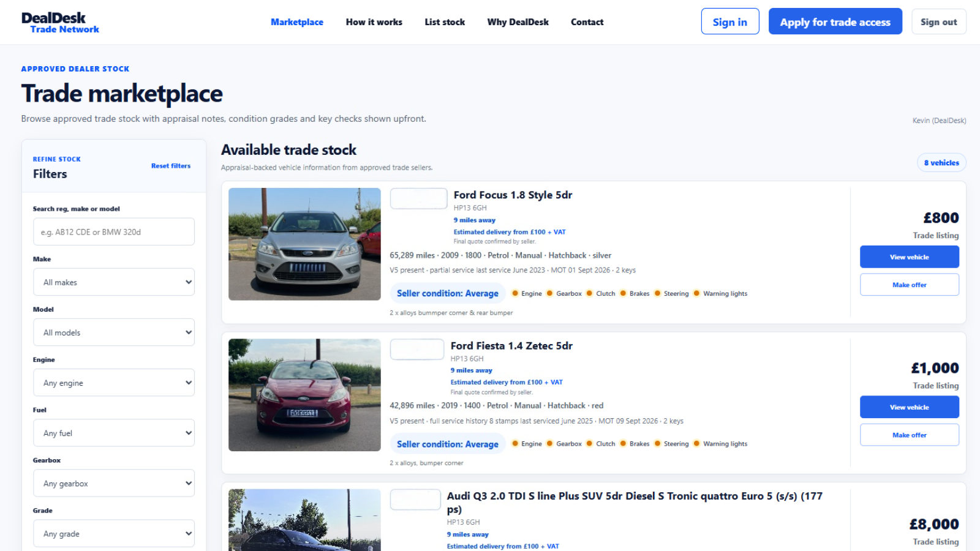This screenshot has width=980, height=551.
Task: Go to the Marketplace nav item
Action: coord(297,22)
